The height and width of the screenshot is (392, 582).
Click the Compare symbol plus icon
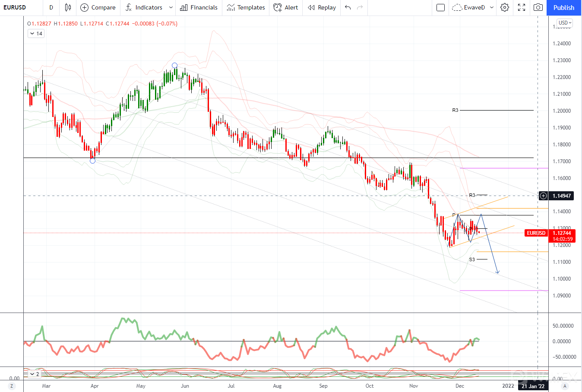[85, 7]
